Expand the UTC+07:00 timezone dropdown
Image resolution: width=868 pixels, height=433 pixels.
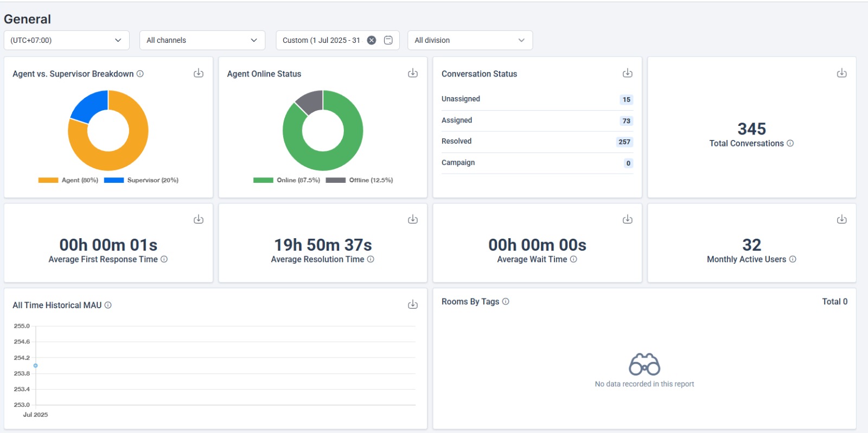[x=66, y=40]
